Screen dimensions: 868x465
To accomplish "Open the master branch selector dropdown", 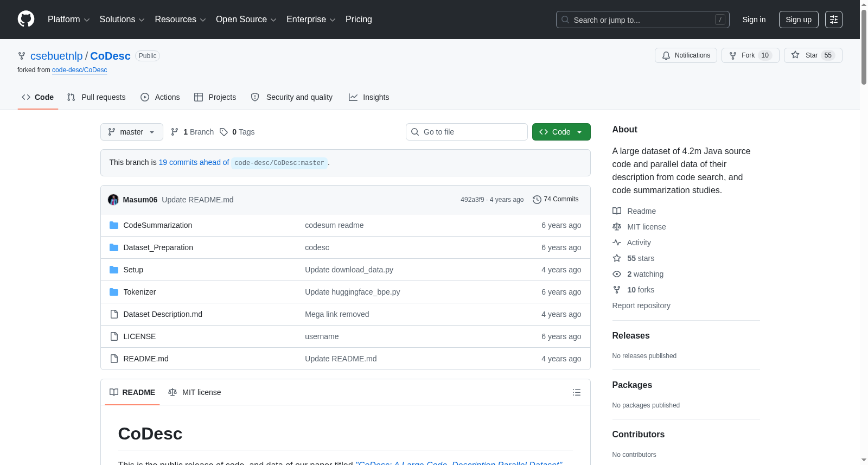I will [x=132, y=132].
